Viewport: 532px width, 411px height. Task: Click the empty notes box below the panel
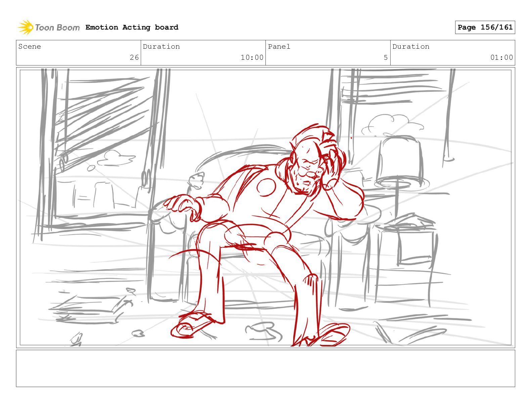coord(265,368)
